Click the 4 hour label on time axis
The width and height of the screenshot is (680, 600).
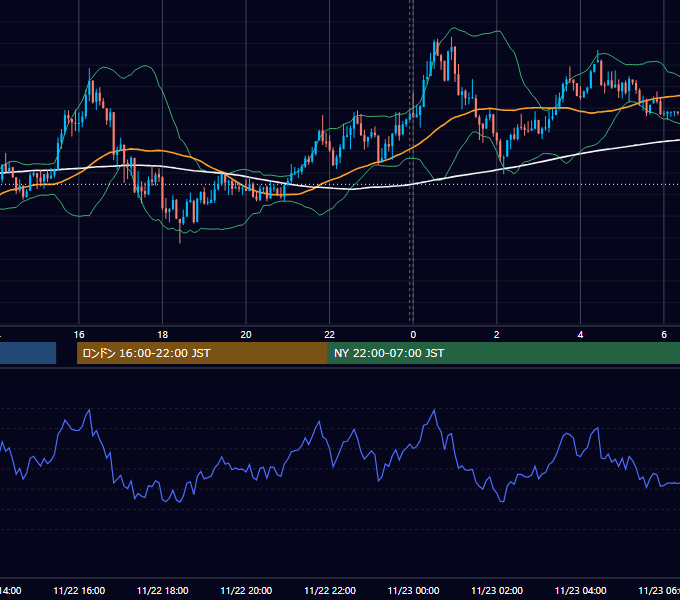[x=580, y=335]
